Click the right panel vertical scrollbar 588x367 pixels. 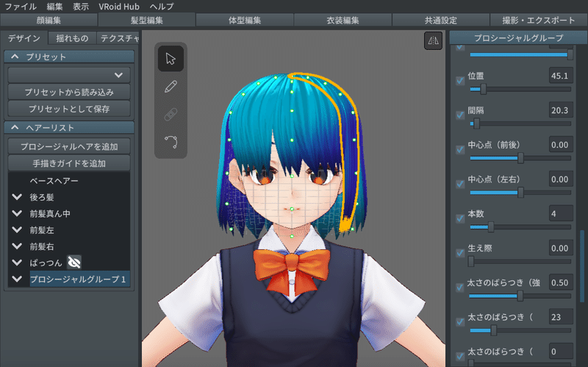coord(582,266)
